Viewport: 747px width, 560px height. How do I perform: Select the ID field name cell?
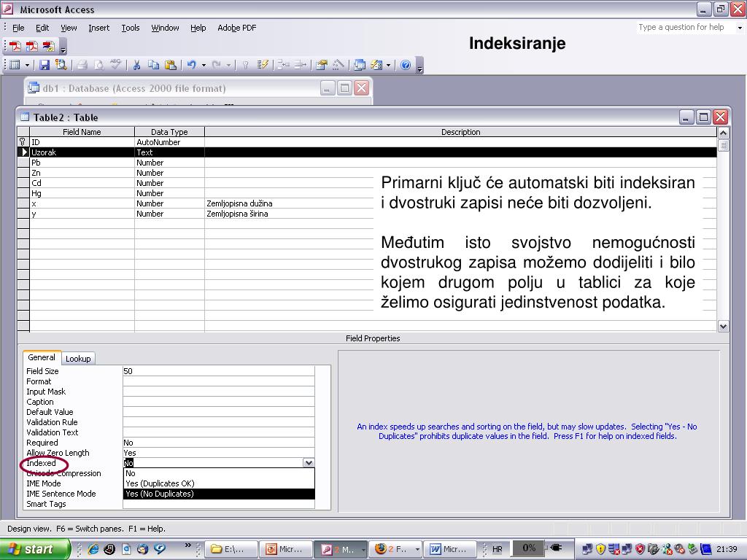(82, 142)
